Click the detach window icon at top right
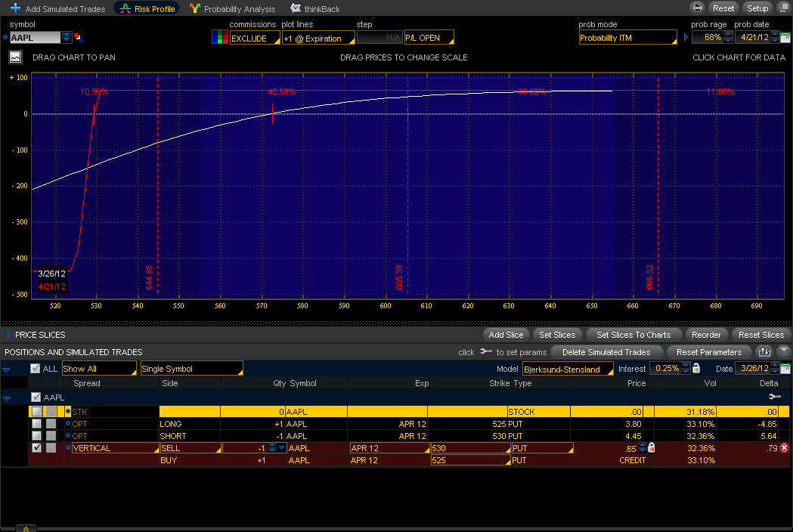The width and height of the screenshot is (793, 532). point(785,8)
